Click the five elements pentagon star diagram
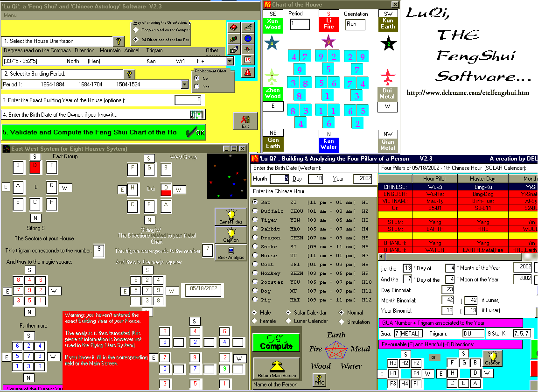Viewport: 545px width, 392px height. [x=336, y=350]
